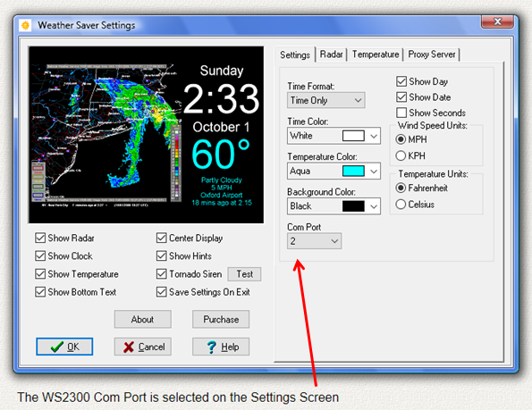Click the sun icon in title bar
This screenshot has width=532, height=410.
[25, 25]
